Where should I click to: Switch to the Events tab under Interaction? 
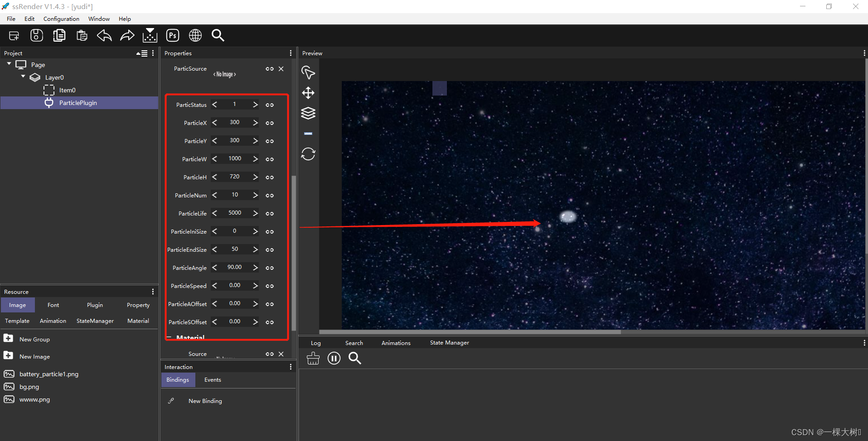(x=212, y=379)
